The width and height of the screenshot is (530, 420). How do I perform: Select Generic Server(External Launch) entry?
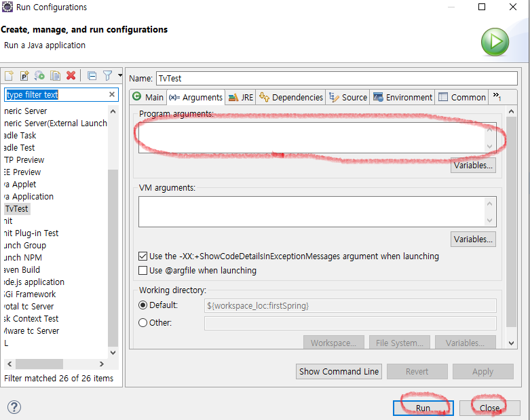(x=56, y=123)
